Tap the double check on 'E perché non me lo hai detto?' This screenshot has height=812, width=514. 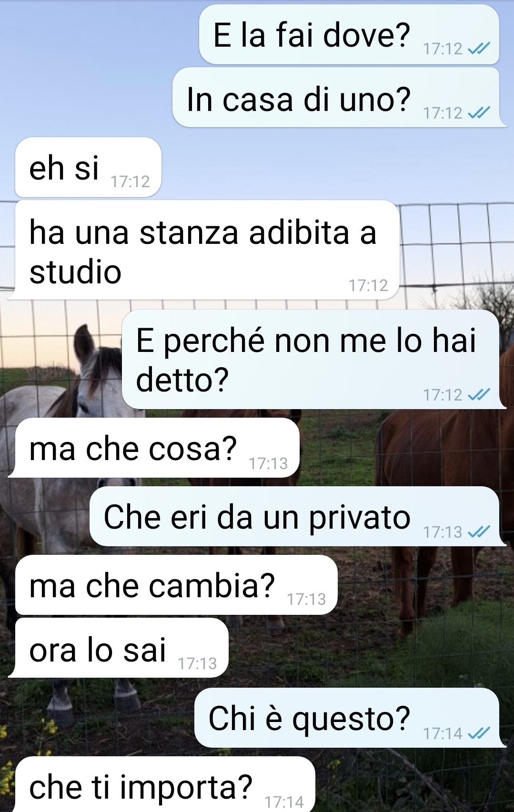tap(479, 394)
